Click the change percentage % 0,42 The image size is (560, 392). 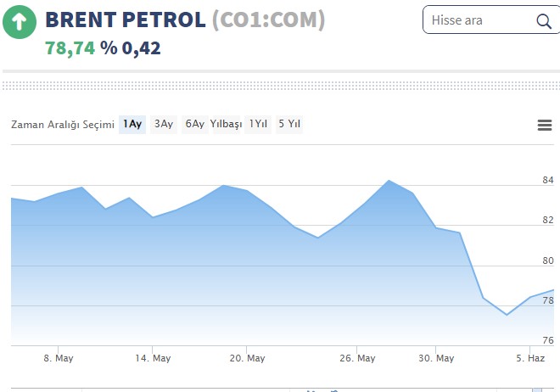coord(131,48)
